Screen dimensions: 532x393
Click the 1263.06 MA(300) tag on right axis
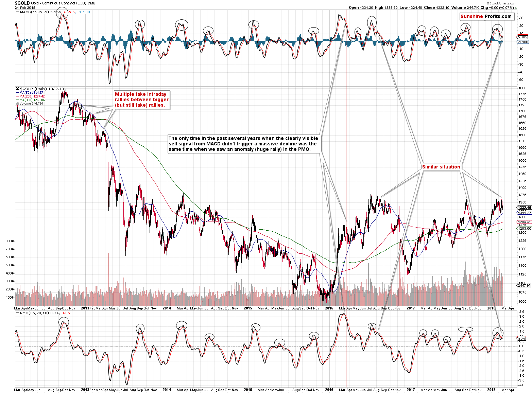525,228
